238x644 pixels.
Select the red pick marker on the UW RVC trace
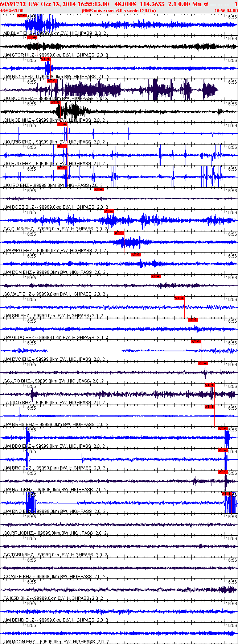point(196,342)
